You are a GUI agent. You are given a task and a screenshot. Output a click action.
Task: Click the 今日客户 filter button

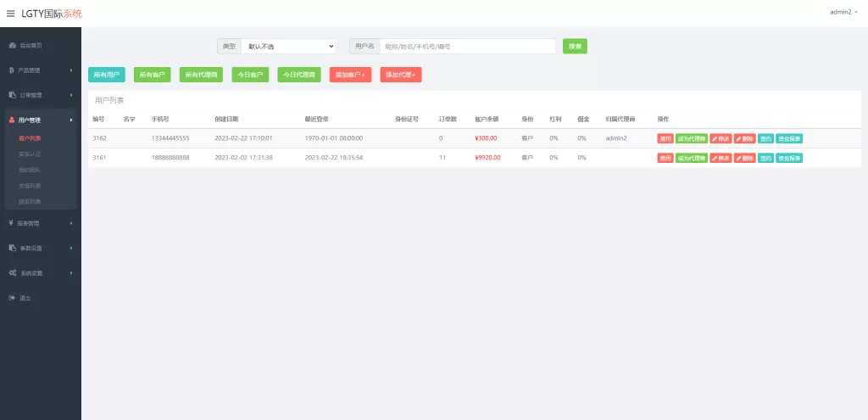tap(250, 75)
